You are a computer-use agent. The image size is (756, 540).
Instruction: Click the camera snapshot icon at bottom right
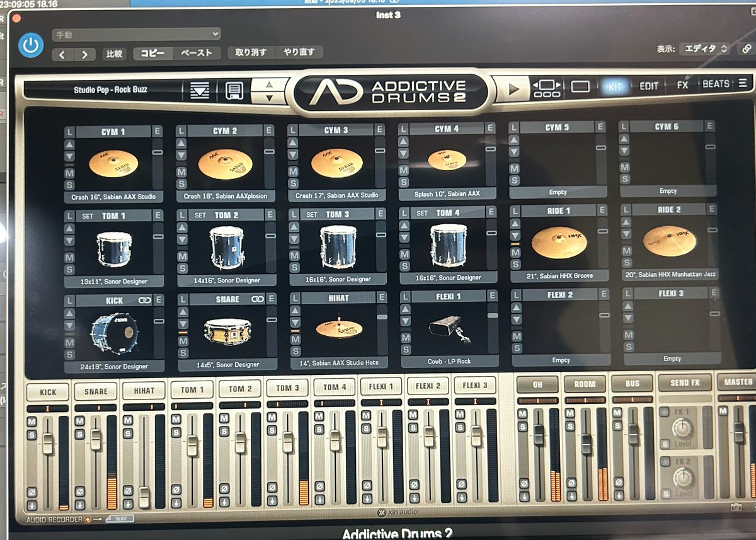click(736, 507)
